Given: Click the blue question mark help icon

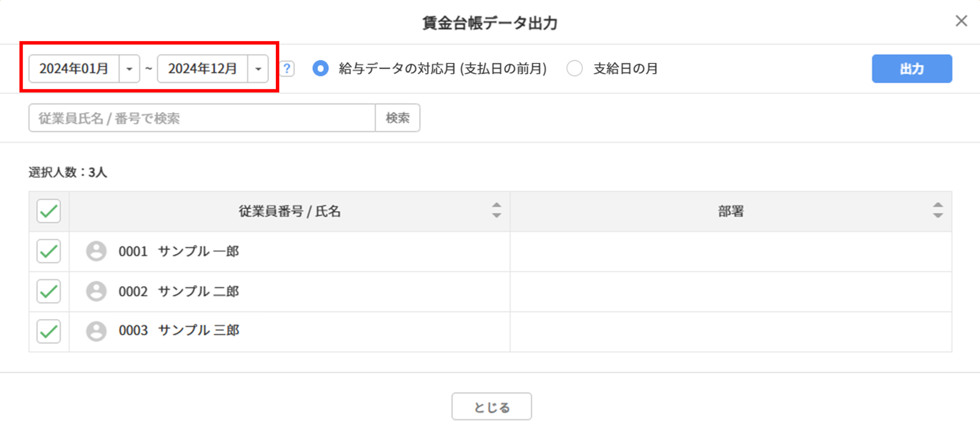Looking at the screenshot, I should (287, 69).
